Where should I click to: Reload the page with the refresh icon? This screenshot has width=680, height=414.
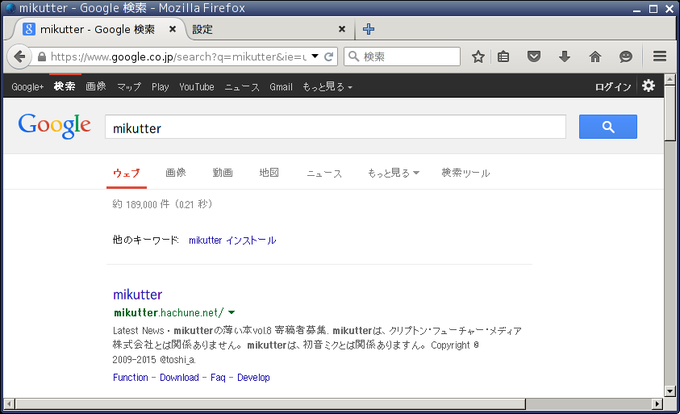pyautogui.click(x=329, y=57)
